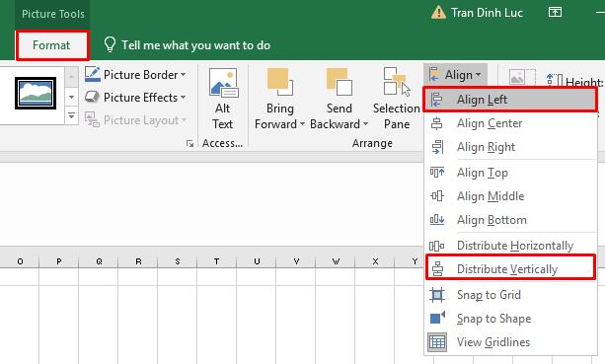Click the Align Right icon in menu
Viewport: 605px width, 364px height.
(437, 147)
